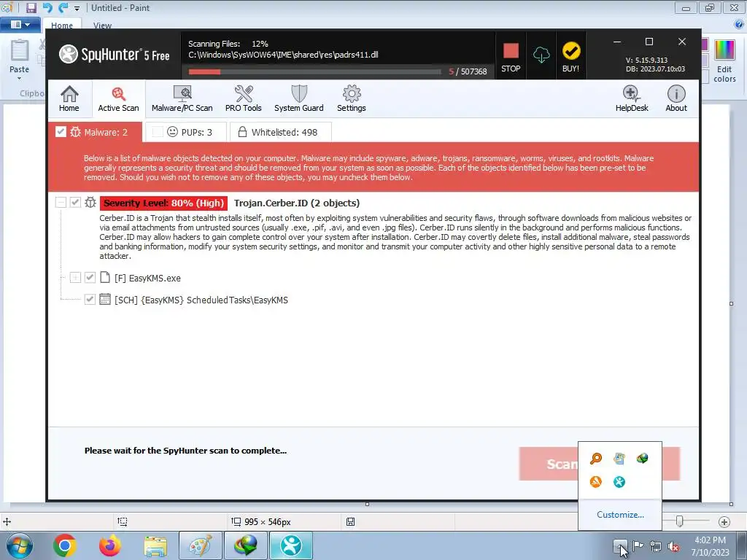
Task: Click the green globe tray icon
Action: tap(642, 459)
